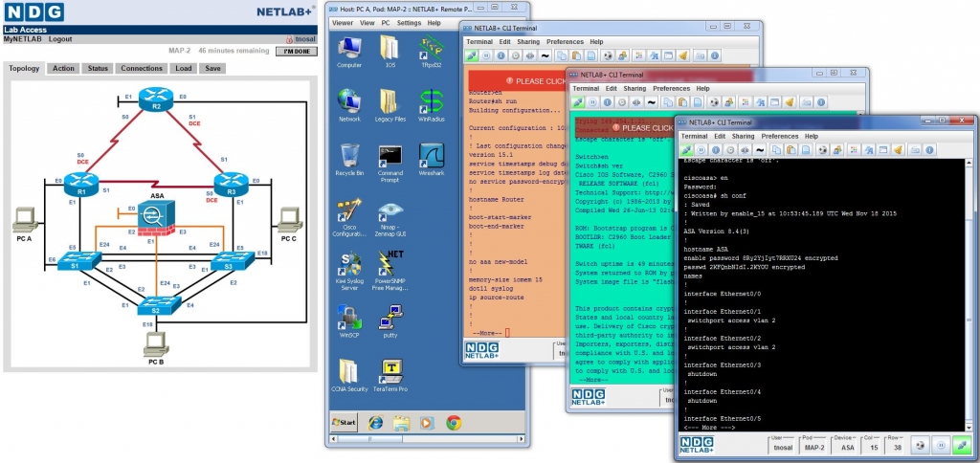Open Internet Explorer from the taskbar

click(375, 423)
